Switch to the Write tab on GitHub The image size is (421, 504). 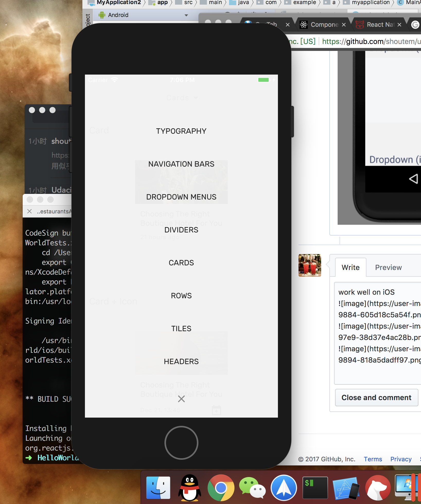(x=350, y=267)
